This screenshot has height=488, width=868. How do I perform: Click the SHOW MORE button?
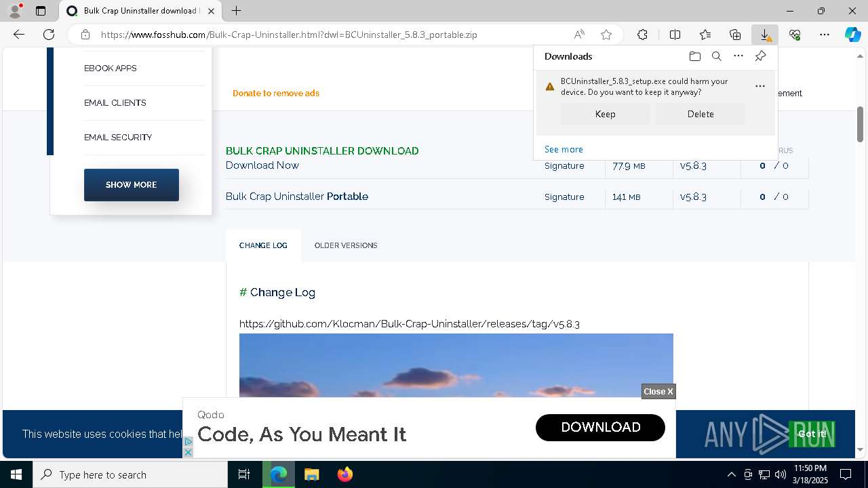[x=132, y=185]
